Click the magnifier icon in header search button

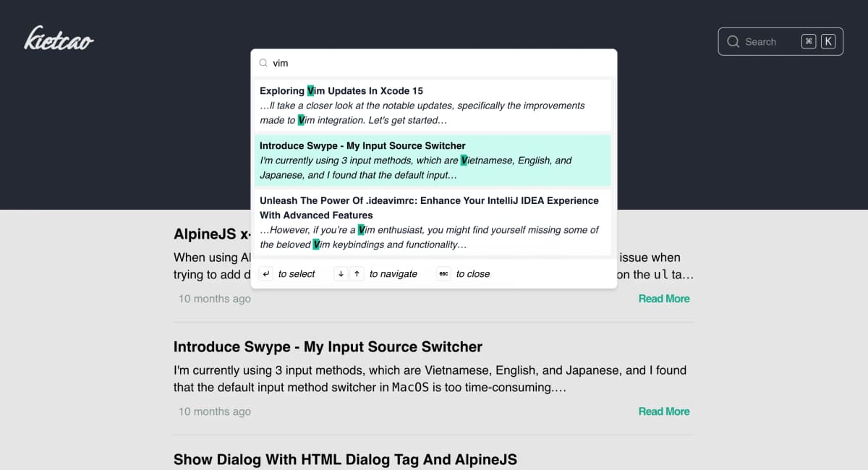click(x=733, y=42)
